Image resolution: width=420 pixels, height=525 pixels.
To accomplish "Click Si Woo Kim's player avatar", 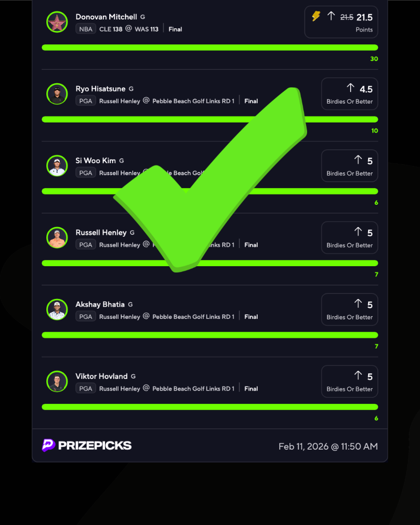I will pos(57,166).
